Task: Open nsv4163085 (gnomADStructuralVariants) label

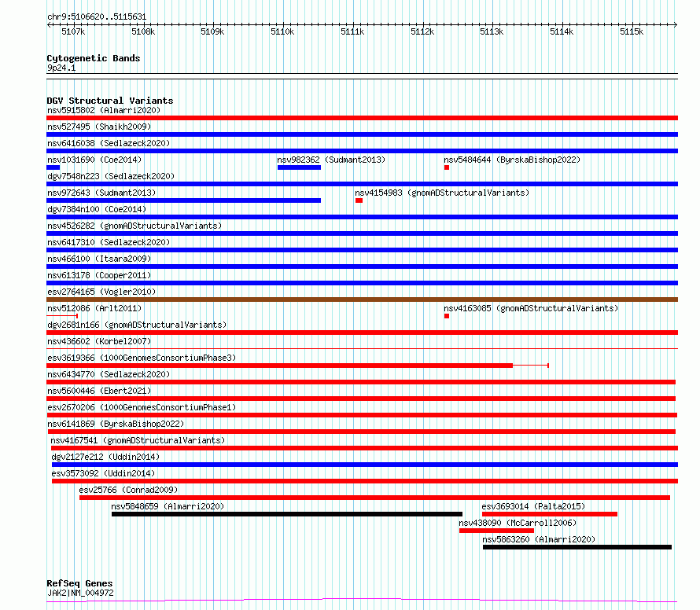Action: click(x=531, y=308)
